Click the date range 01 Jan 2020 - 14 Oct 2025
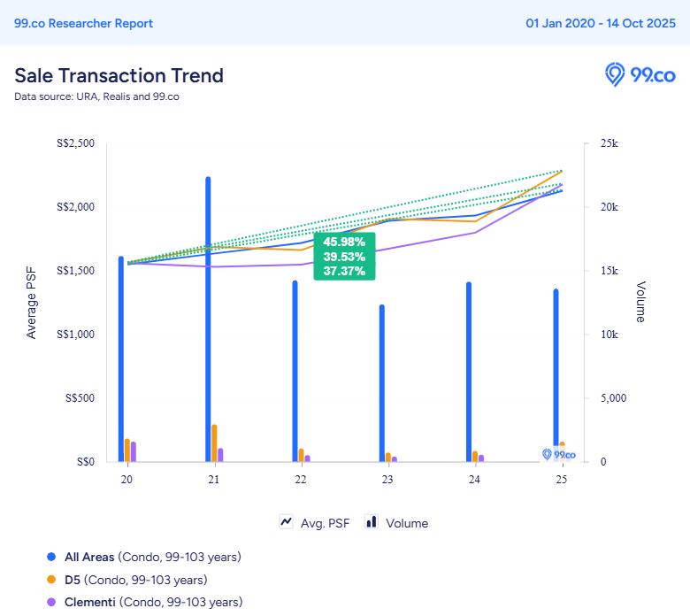 [x=601, y=23]
